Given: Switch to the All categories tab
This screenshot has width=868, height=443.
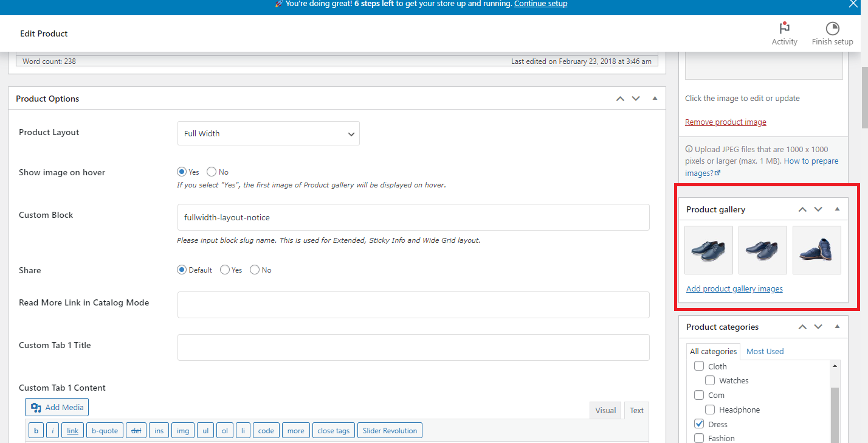Looking at the screenshot, I should (713, 351).
